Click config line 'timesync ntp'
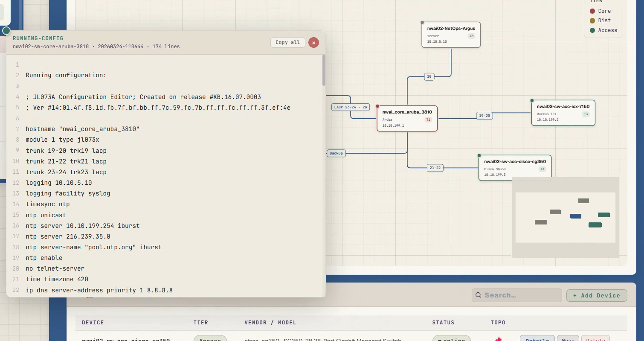 (x=48, y=204)
